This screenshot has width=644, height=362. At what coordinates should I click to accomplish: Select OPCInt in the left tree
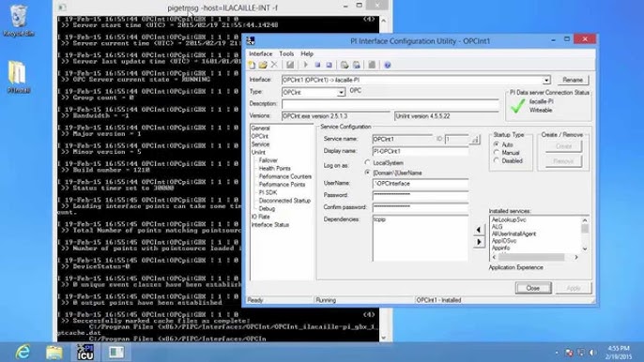(259, 136)
